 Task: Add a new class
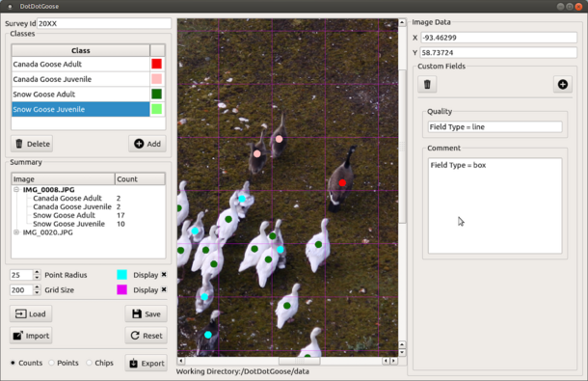click(147, 144)
